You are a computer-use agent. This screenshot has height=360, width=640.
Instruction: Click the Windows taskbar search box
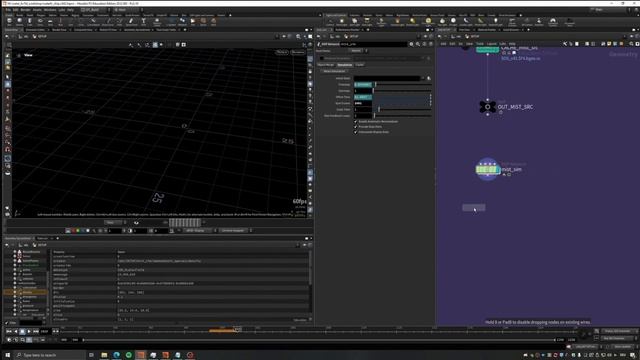(49, 355)
